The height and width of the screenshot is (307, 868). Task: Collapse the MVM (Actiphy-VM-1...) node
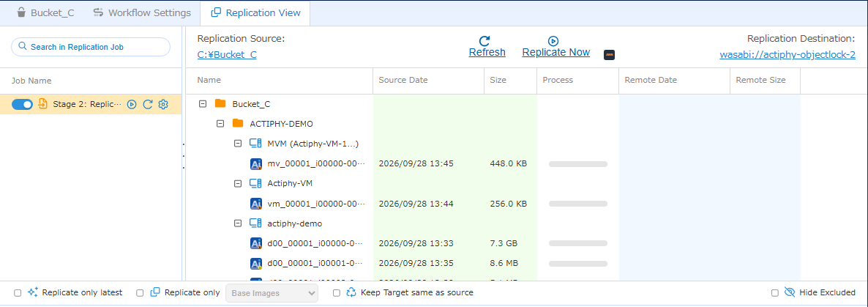pyautogui.click(x=238, y=144)
